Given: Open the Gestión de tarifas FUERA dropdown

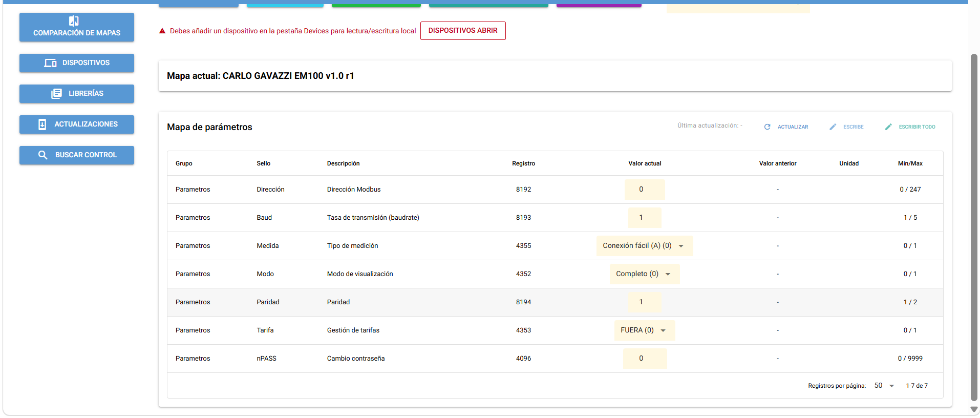Looking at the screenshot, I should click(644, 330).
